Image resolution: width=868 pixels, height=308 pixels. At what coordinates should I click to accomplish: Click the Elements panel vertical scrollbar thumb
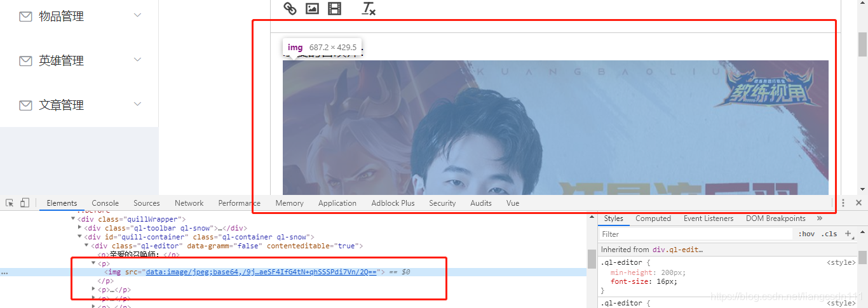pyautogui.click(x=592, y=259)
